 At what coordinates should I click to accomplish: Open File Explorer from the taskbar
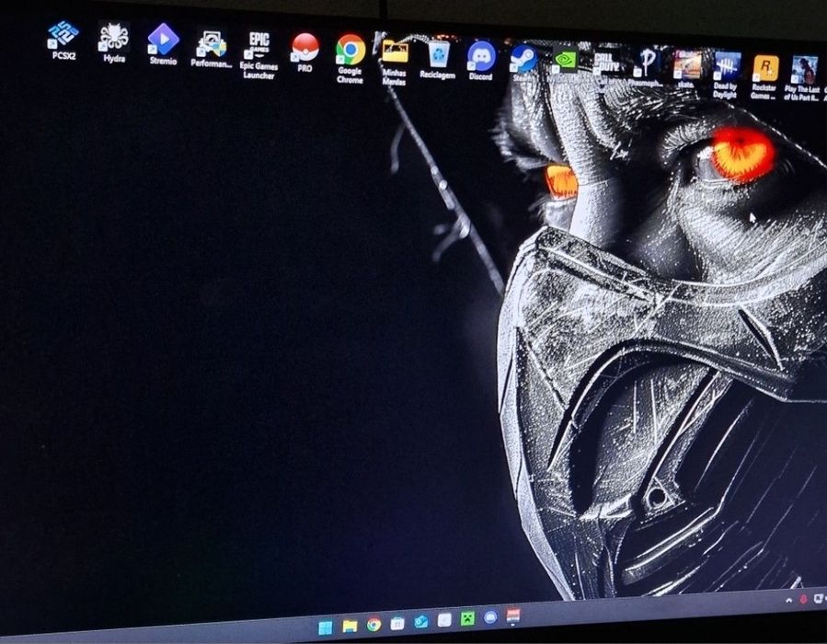point(350,627)
